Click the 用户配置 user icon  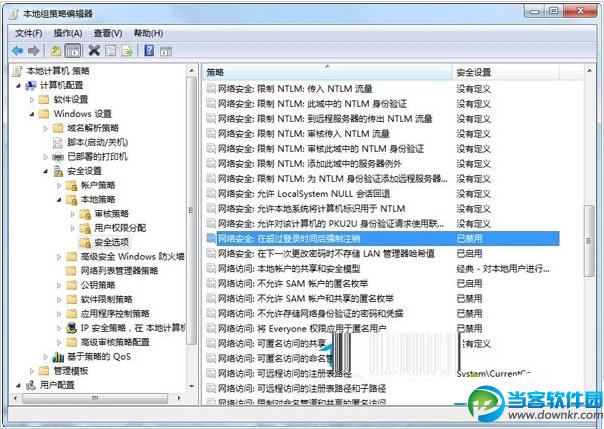pos(31,385)
